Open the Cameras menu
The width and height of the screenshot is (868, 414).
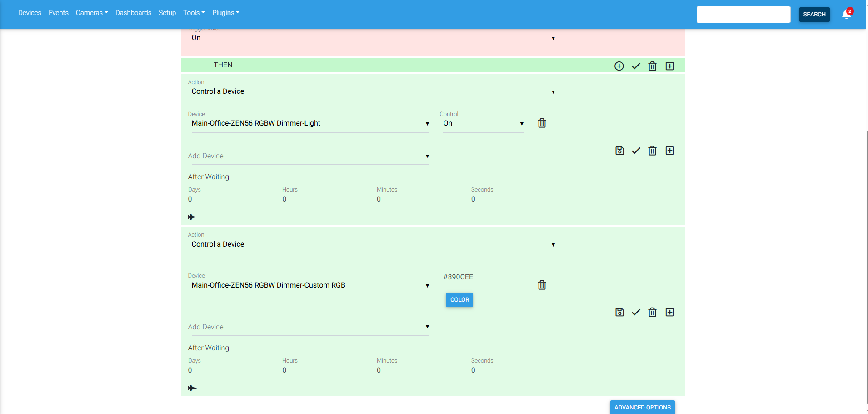coord(92,13)
